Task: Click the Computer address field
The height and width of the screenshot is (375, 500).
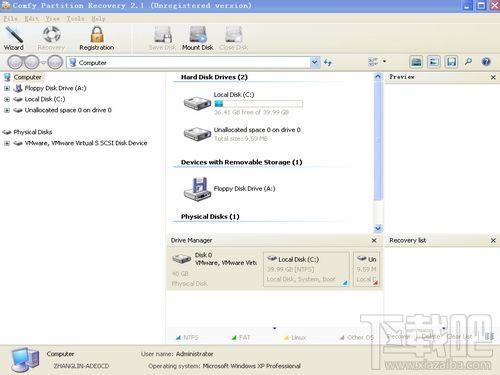Action: pyautogui.click(x=189, y=62)
